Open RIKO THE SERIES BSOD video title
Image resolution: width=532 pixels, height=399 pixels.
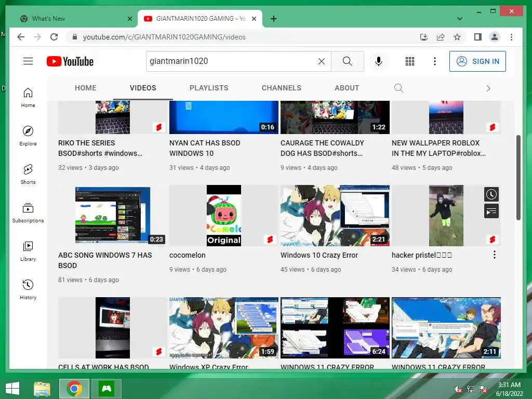[x=100, y=148]
